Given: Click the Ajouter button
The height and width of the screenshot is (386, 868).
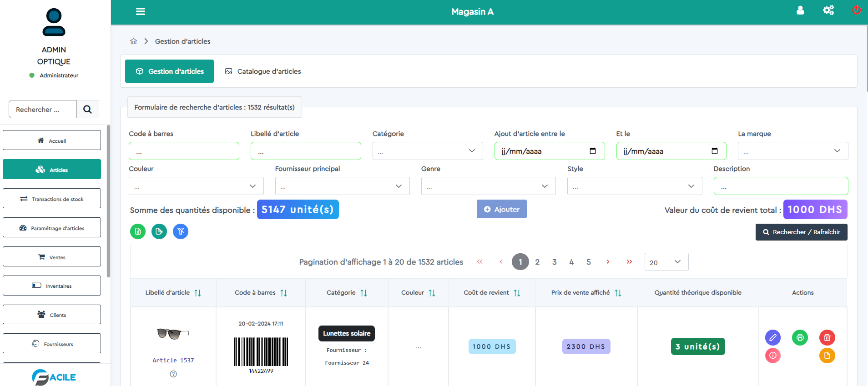Looking at the screenshot, I should click(x=501, y=209).
